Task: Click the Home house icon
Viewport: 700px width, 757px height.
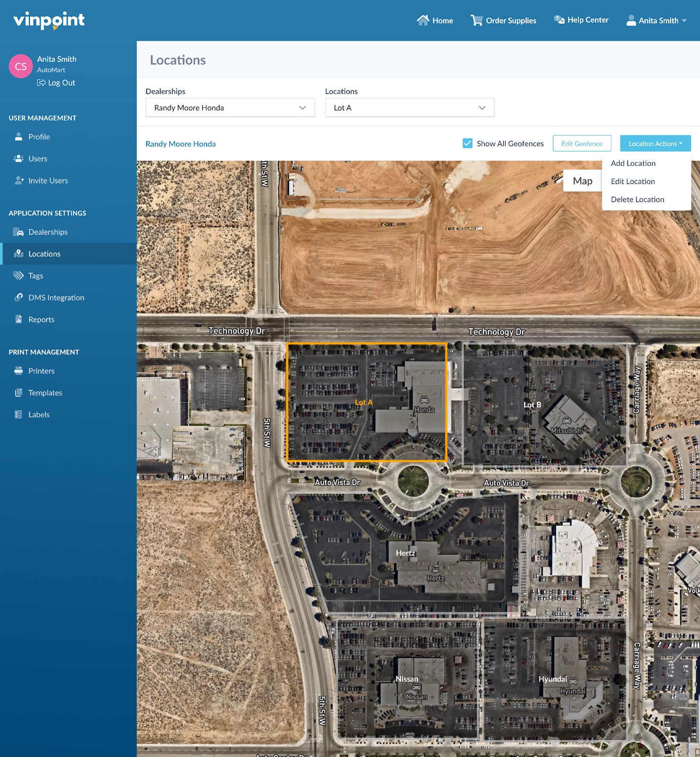Action: (x=423, y=20)
